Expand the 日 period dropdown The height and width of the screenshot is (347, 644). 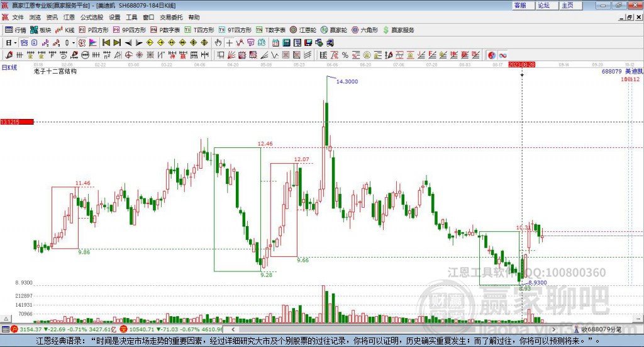click(15, 43)
